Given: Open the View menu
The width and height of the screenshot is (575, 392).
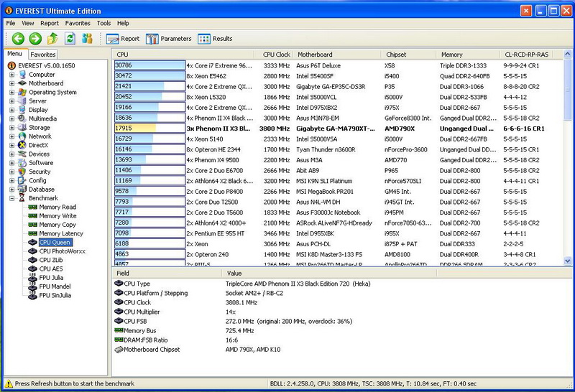Looking at the screenshot, I should [28, 23].
